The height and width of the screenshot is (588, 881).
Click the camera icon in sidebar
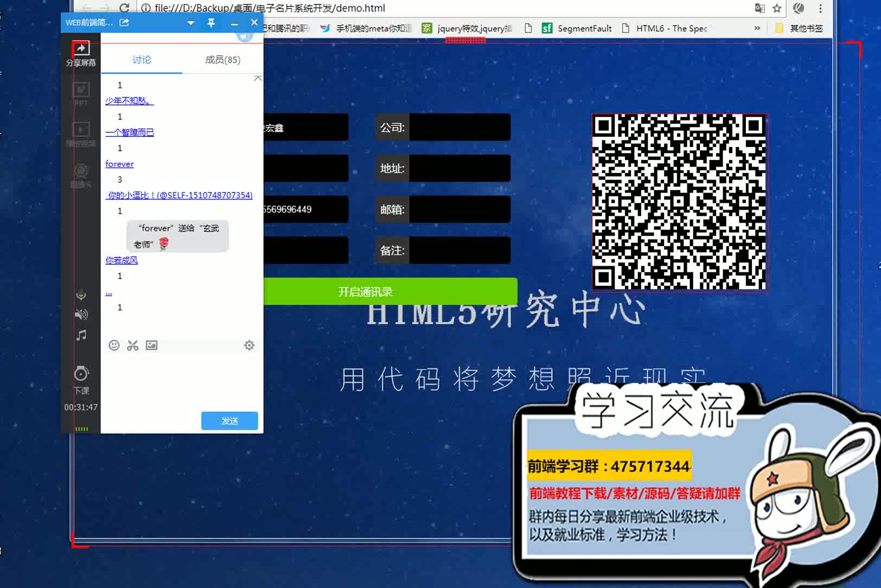[x=81, y=176]
